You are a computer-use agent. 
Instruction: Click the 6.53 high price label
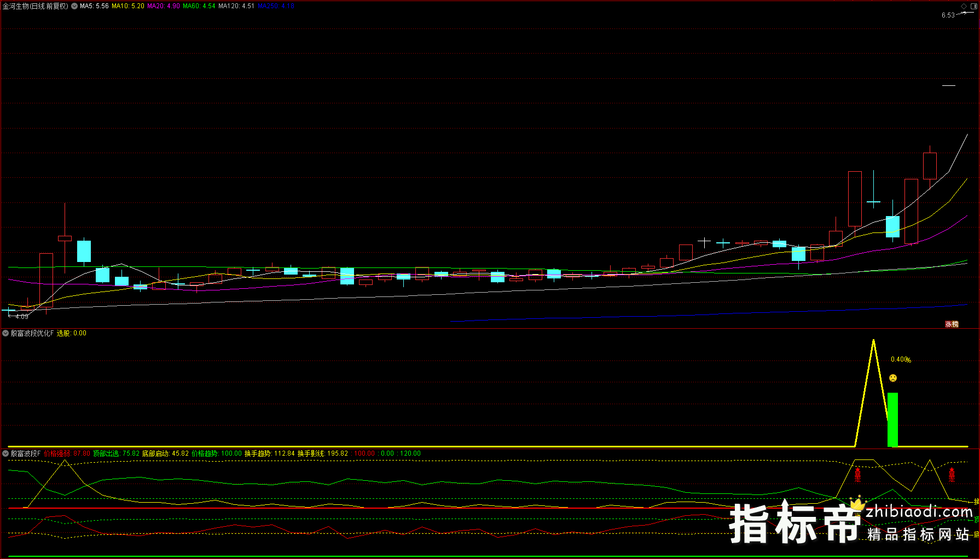(948, 15)
